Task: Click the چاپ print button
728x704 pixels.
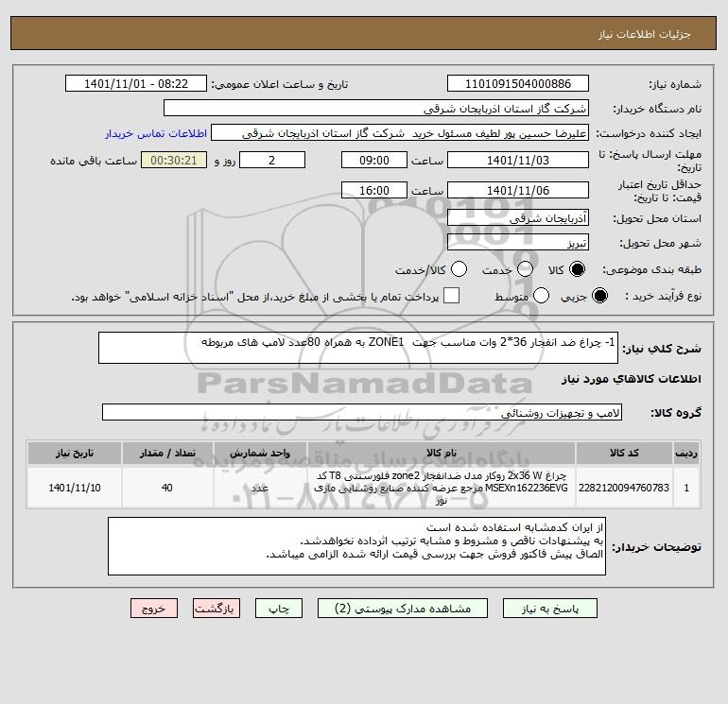Action: pos(279,609)
